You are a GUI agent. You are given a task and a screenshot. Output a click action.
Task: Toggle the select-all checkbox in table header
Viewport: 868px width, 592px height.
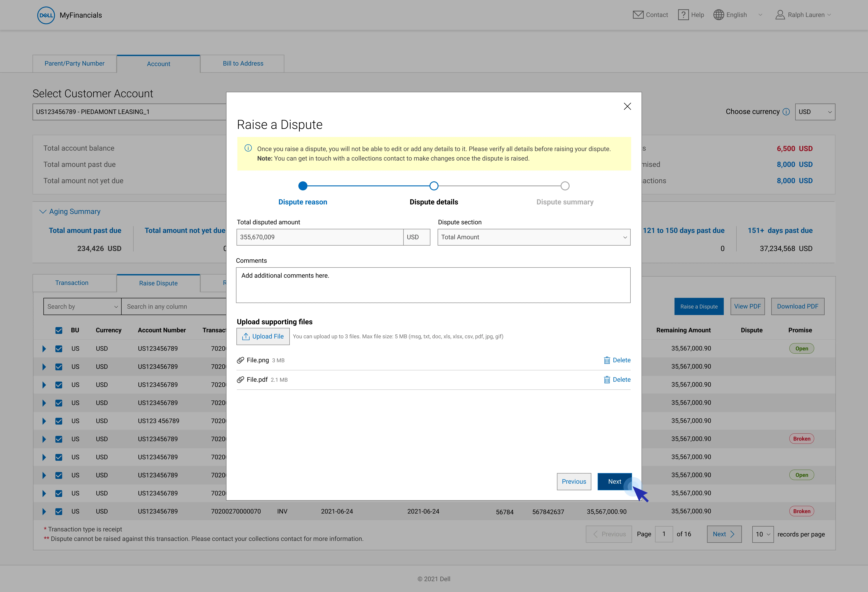[x=59, y=330]
